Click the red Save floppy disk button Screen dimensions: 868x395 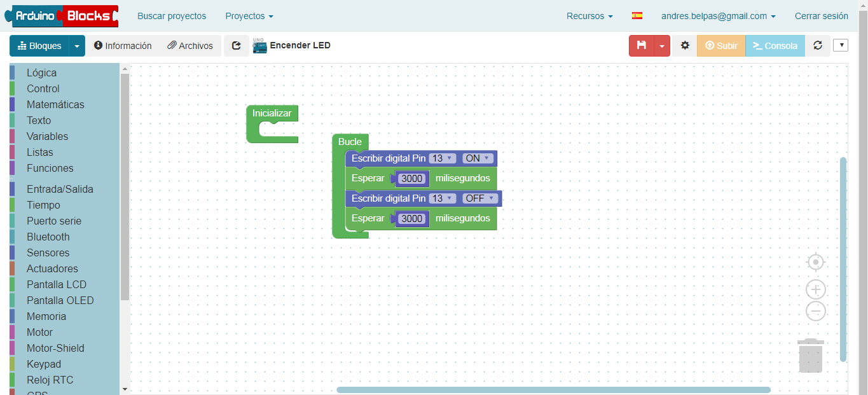(x=642, y=46)
